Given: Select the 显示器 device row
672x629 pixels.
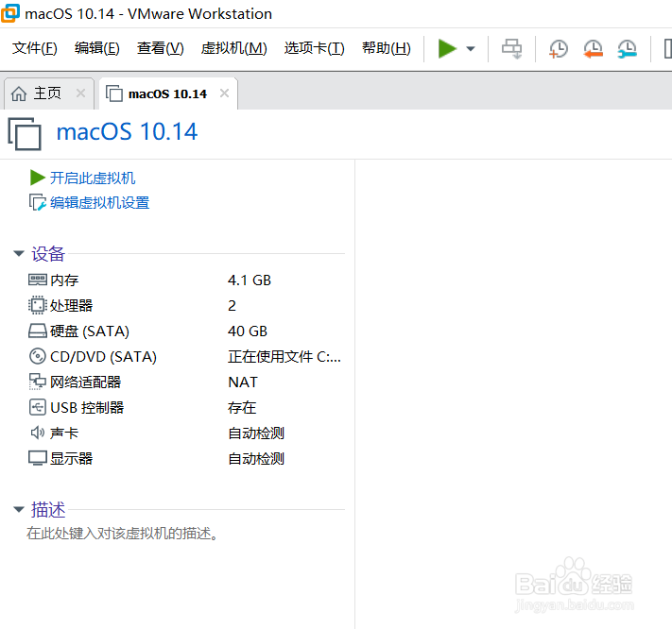Looking at the screenshot, I should (x=186, y=458).
